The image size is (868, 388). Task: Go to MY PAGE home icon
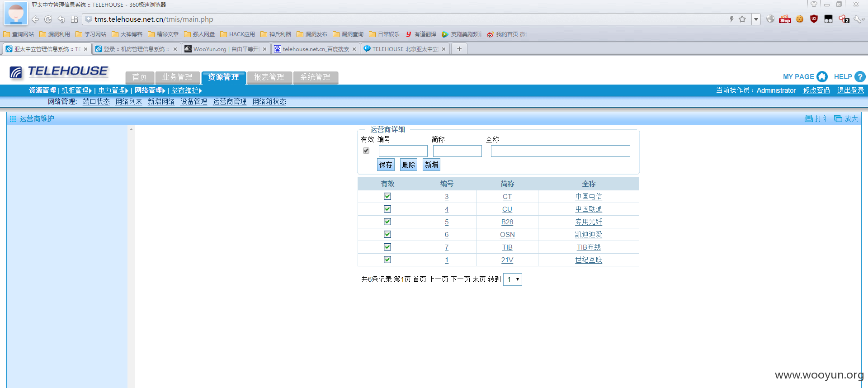pyautogui.click(x=822, y=77)
